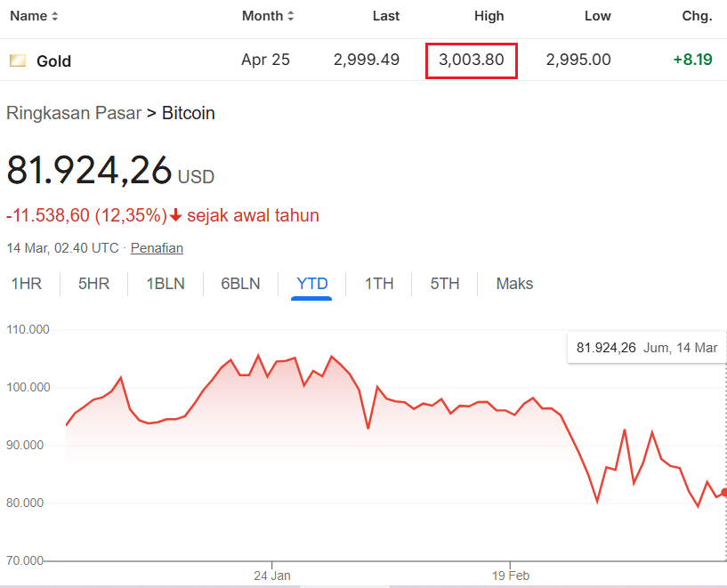The image size is (727, 588).
Task: Click the sort arrows beside Month
Action: tap(291, 15)
